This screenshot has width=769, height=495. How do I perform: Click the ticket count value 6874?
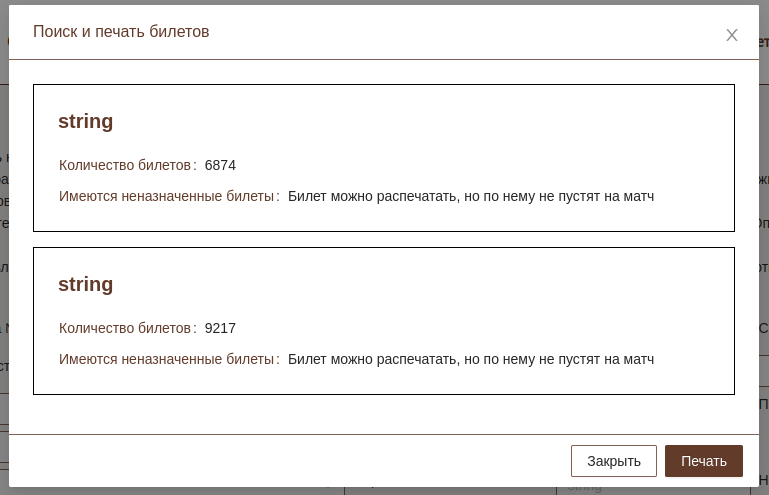coord(220,165)
